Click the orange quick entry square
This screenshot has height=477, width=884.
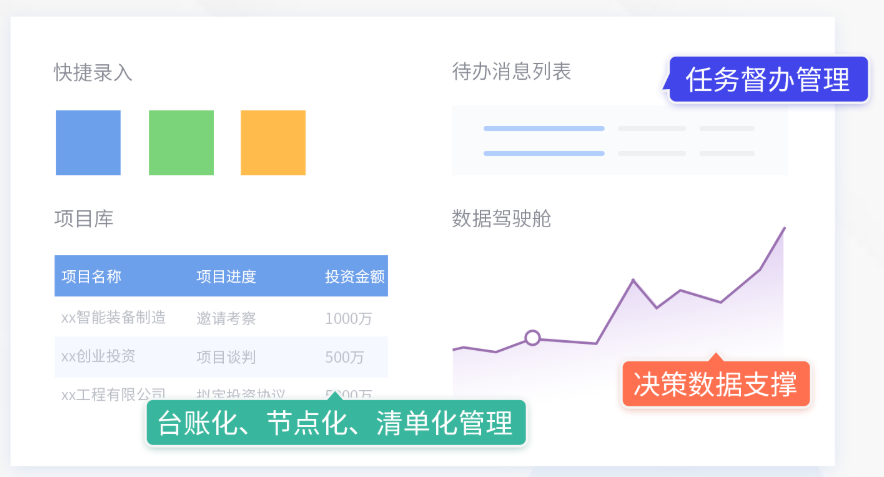(x=273, y=143)
